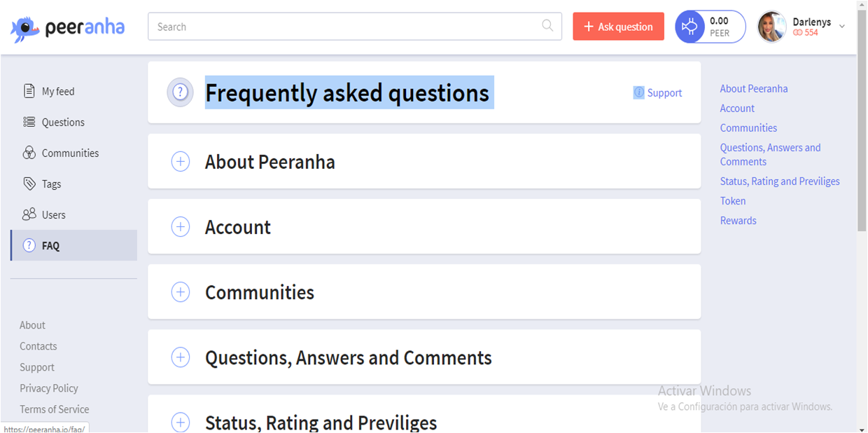The width and height of the screenshot is (868, 433).
Task: Click the Communities circles icon
Action: 29,153
